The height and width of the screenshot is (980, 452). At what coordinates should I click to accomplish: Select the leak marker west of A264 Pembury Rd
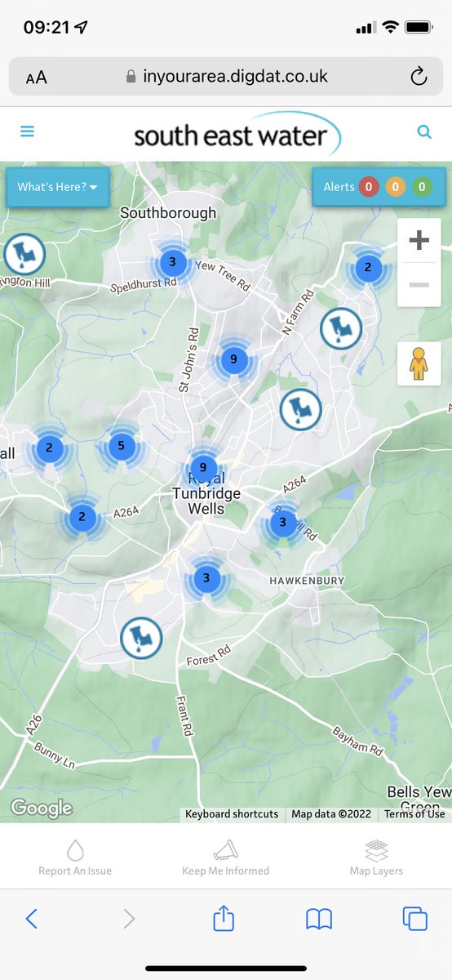(300, 409)
